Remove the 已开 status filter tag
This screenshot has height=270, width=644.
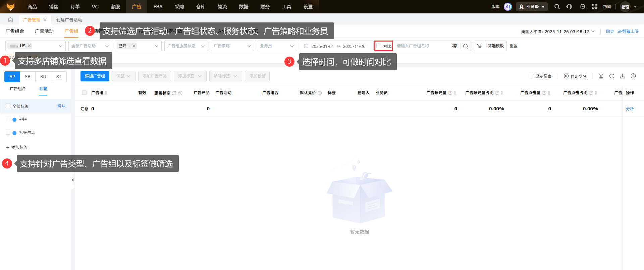tap(134, 46)
